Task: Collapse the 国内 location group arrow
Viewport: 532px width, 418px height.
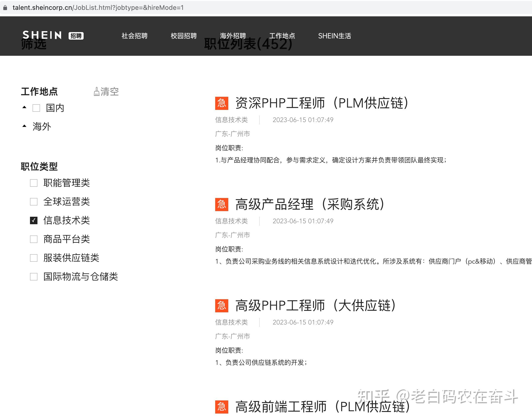Action: tap(24, 107)
